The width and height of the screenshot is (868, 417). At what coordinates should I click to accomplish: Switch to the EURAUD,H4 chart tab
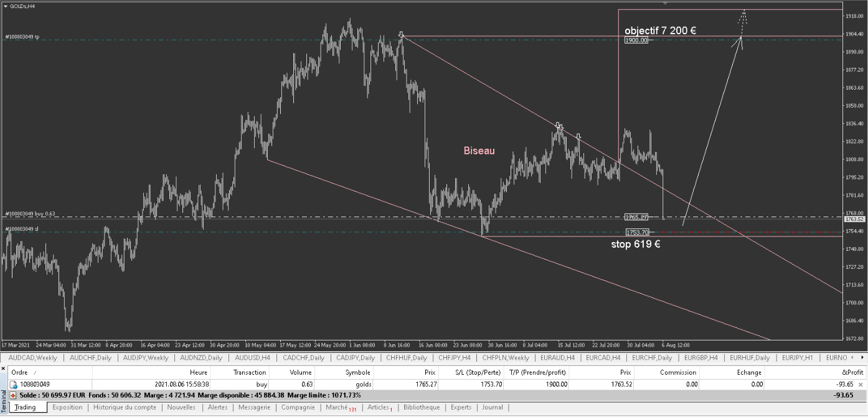[558, 358]
